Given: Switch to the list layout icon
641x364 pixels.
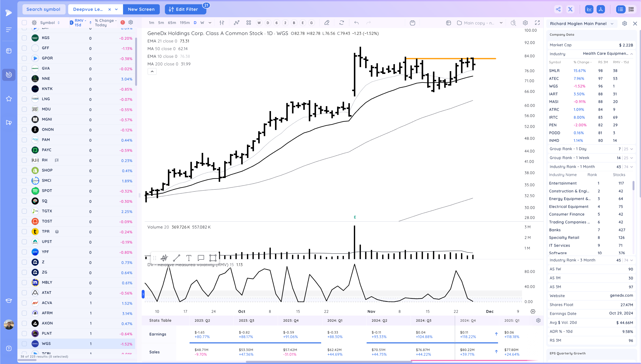Looking at the screenshot, I should [620, 9].
